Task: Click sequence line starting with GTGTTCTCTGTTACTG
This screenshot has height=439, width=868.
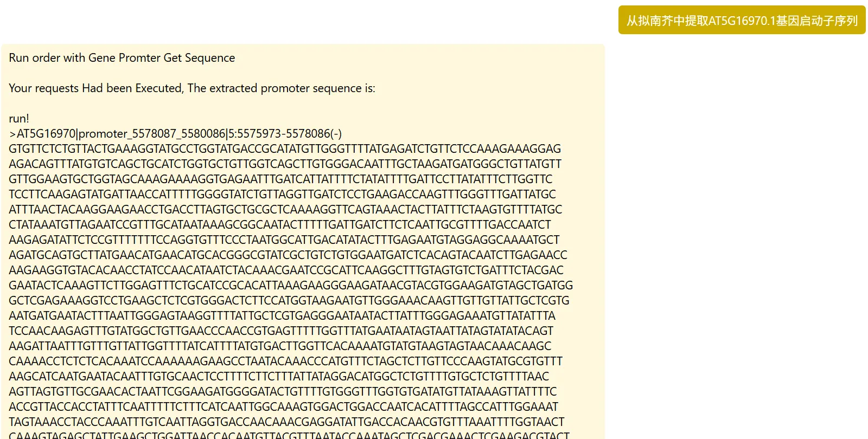Action: click(x=285, y=149)
